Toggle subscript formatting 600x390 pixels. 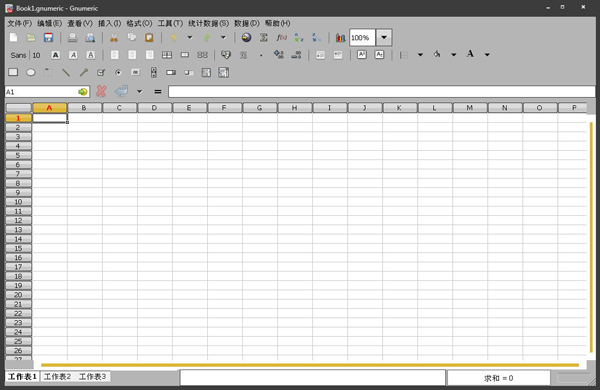[x=379, y=55]
